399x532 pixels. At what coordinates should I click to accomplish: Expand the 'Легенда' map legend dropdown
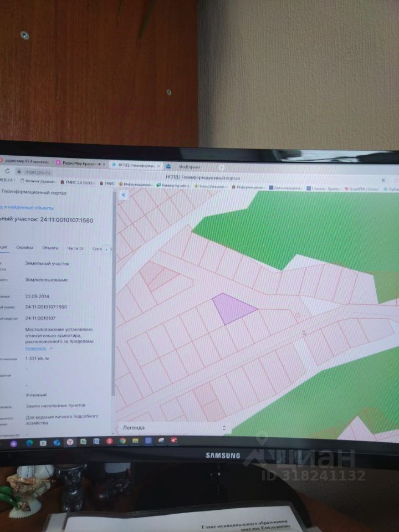pos(174,428)
